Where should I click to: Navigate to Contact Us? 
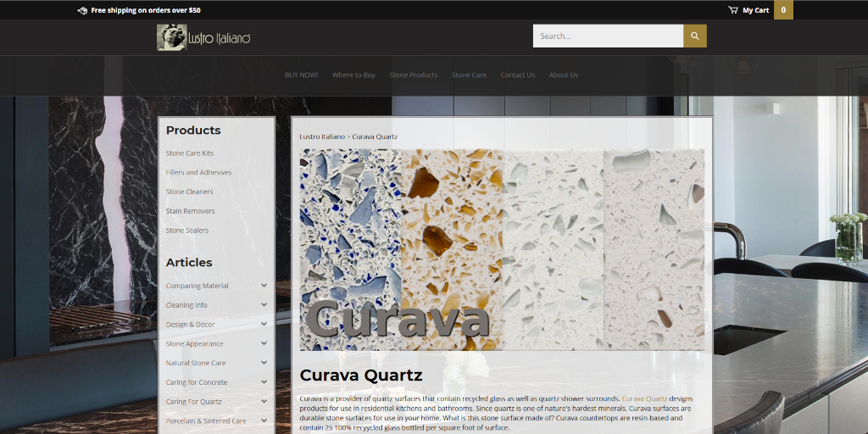[518, 75]
